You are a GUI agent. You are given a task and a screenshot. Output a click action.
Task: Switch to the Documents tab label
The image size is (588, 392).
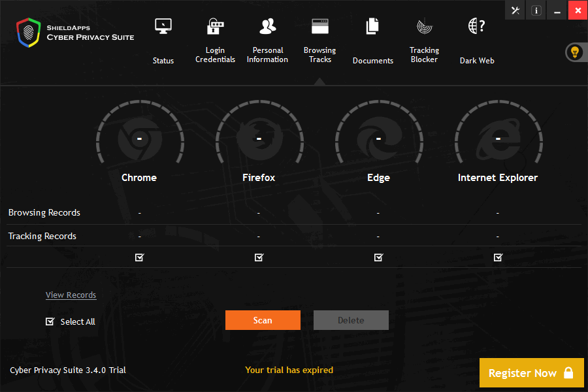tap(373, 60)
